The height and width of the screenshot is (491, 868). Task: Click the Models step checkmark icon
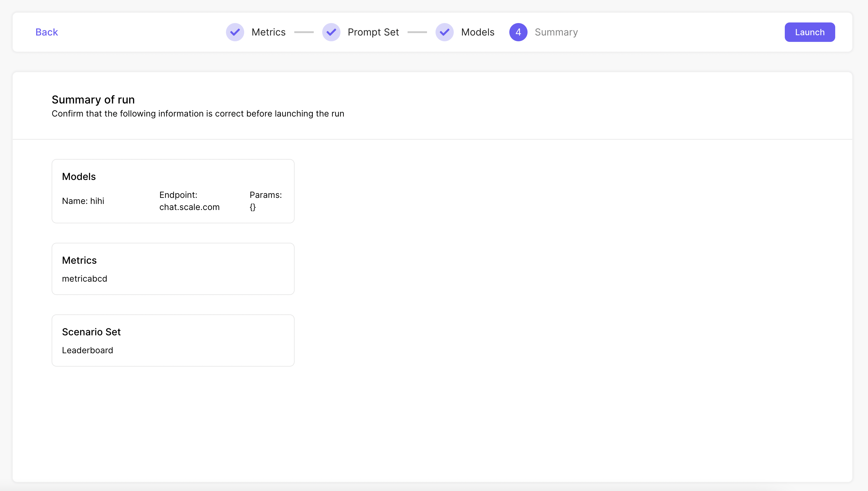pyautogui.click(x=444, y=32)
